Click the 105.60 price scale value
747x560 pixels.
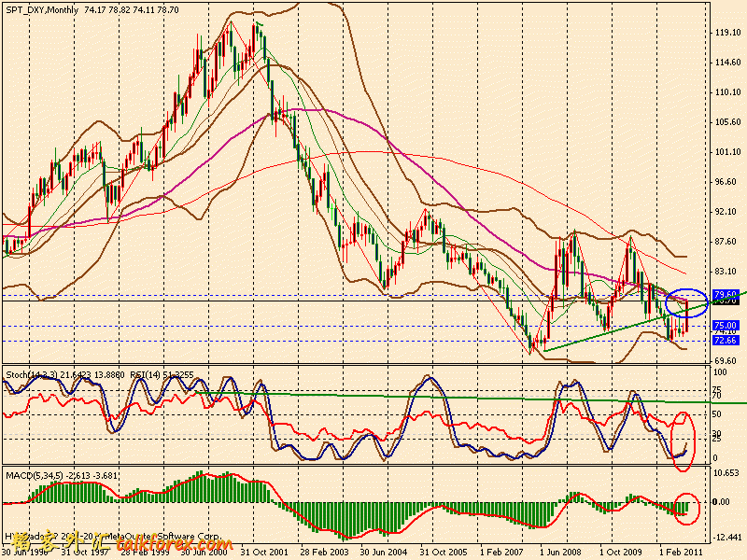coord(727,122)
